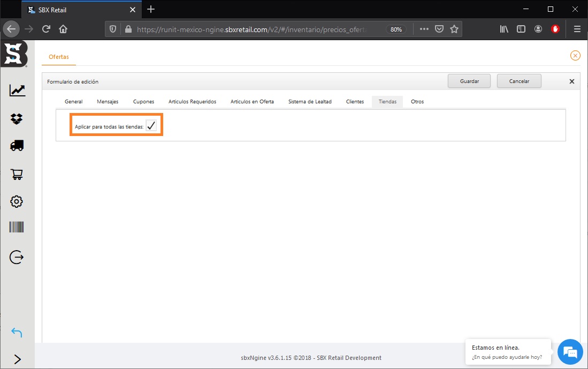Click the site security padlock icon

128,29
